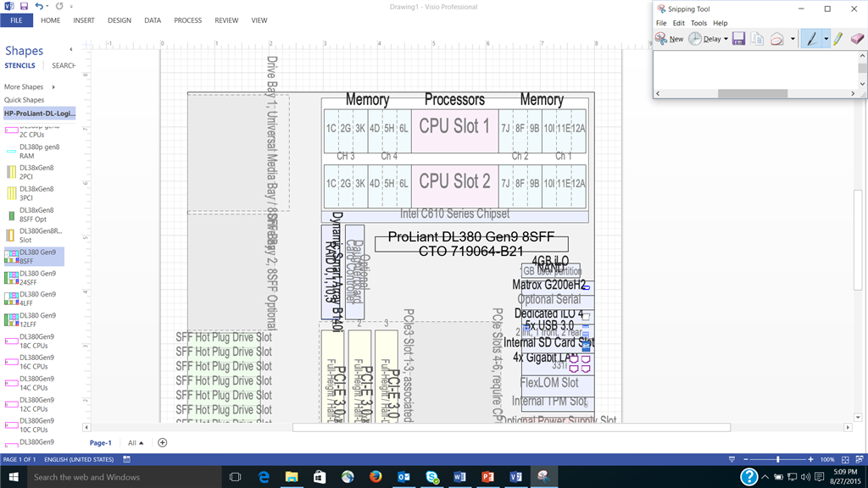Select the DL380Gen9 18C CPUs shape
The image size is (868, 488).
34,341
